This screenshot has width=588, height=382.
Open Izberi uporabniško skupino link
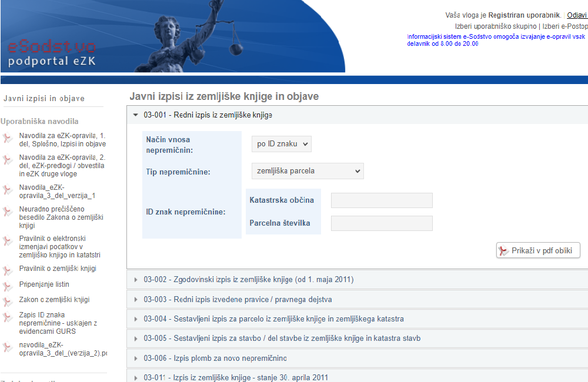[496, 26]
